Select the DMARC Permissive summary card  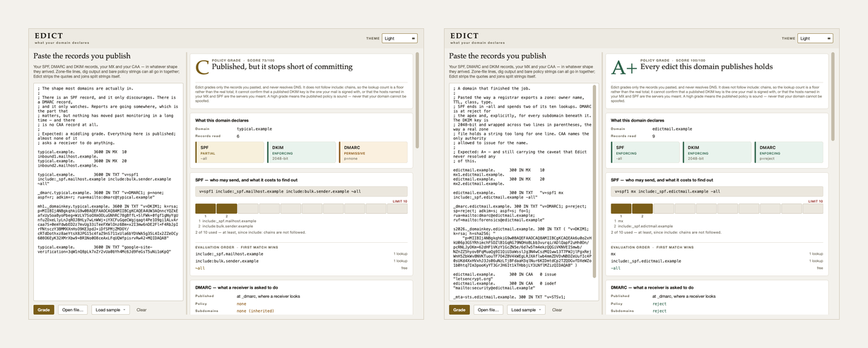374,152
